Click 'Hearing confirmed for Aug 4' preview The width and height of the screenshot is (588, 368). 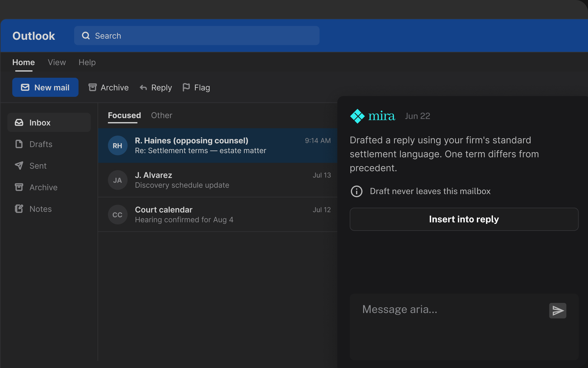tap(184, 220)
